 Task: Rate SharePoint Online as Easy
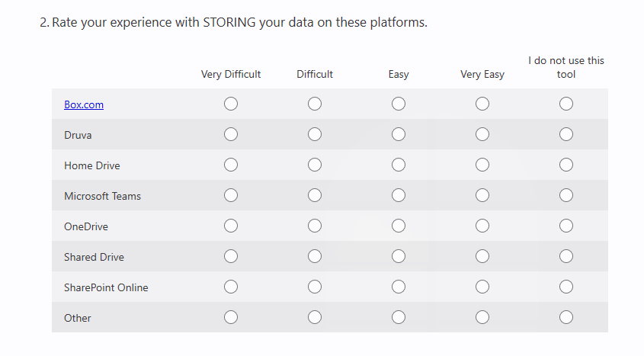click(399, 287)
